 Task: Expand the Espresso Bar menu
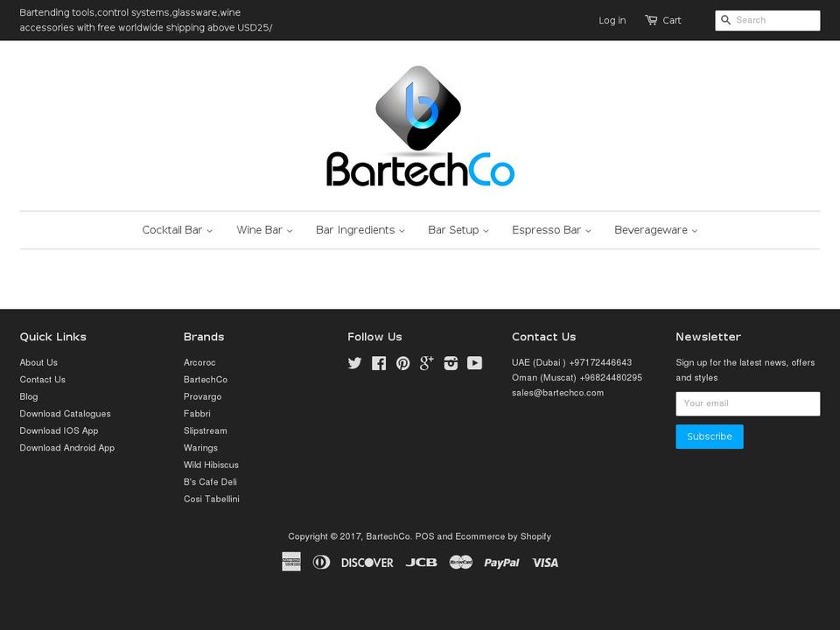click(x=552, y=230)
